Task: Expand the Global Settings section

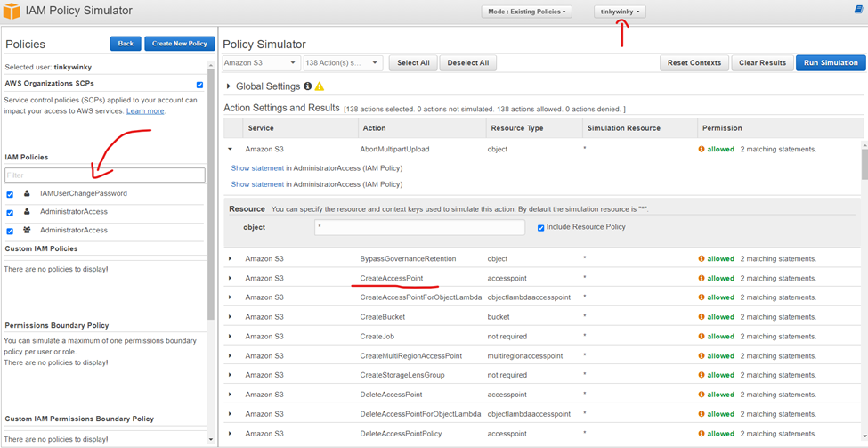Action: click(x=229, y=86)
